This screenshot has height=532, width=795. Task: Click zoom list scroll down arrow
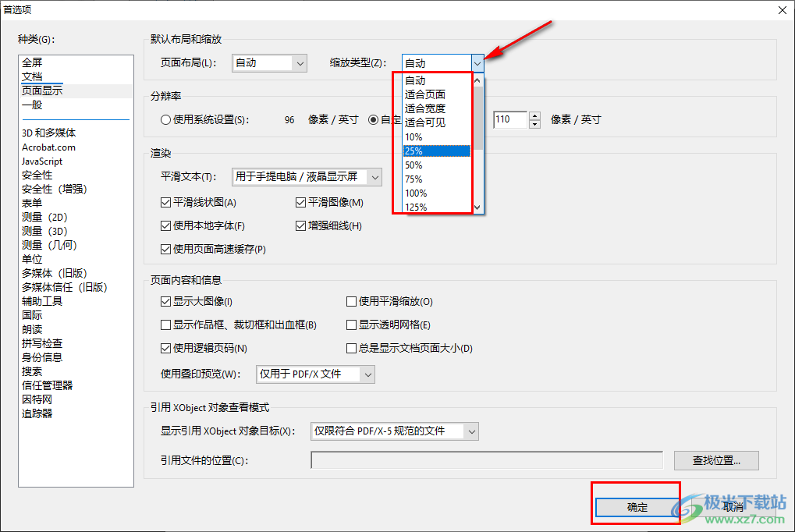pos(477,207)
